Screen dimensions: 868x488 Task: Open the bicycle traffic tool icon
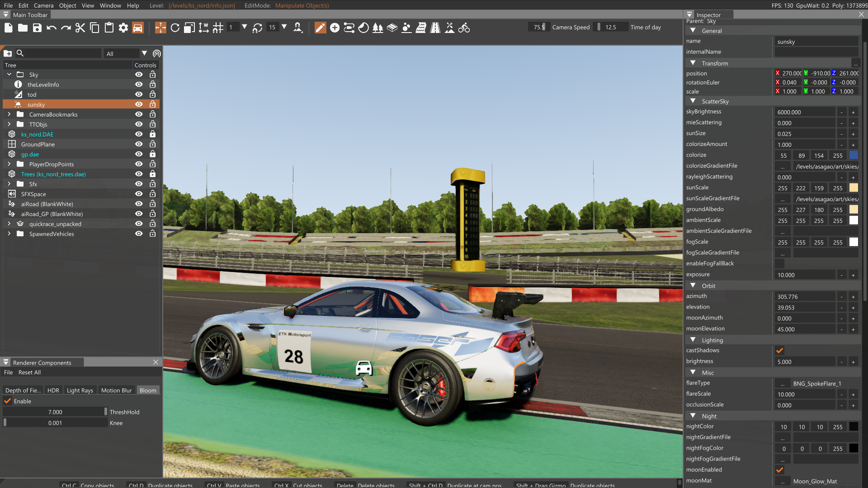464,28
